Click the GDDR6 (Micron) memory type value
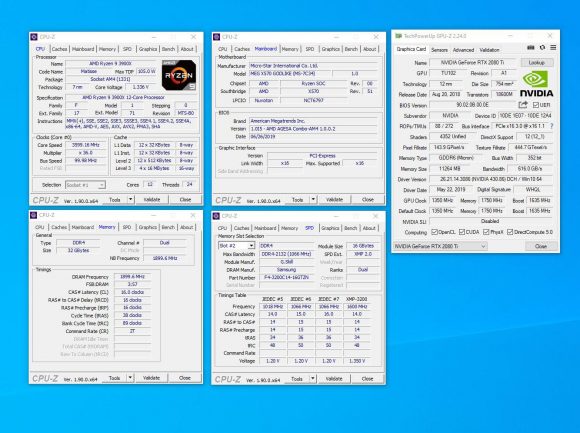 pyautogui.click(x=456, y=158)
